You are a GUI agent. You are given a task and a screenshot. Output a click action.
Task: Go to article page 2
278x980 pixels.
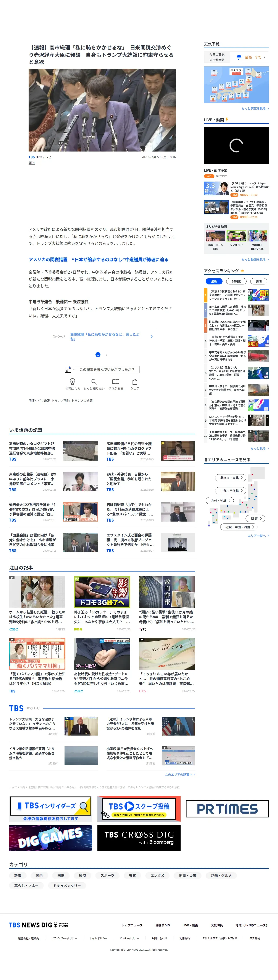coord(106,354)
